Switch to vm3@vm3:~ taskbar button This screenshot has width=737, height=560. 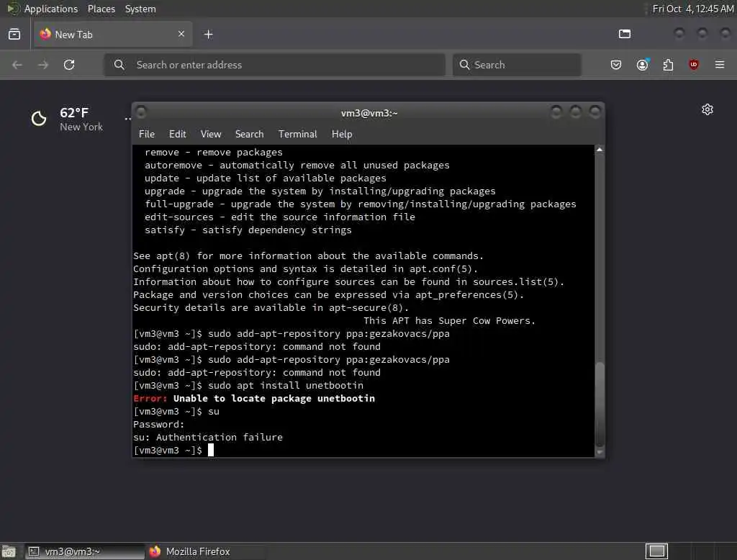(x=85, y=551)
